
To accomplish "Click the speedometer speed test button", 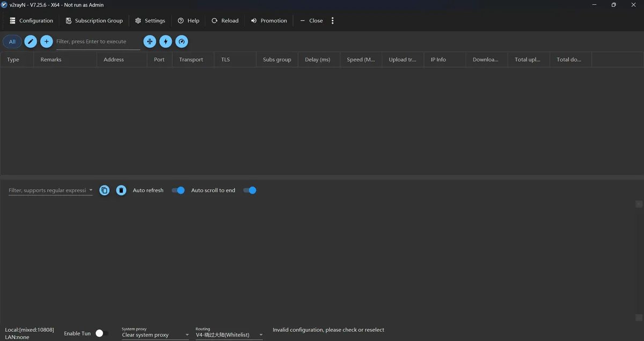I will click(182, 41).
